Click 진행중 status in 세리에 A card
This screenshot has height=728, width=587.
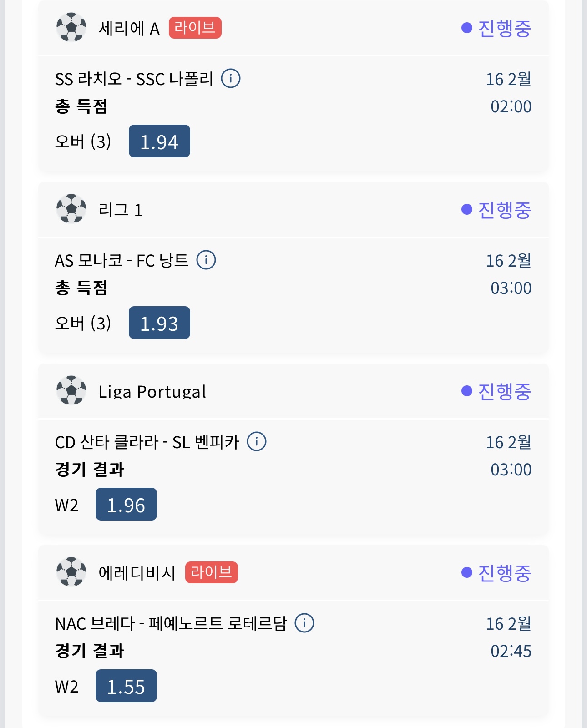click(x=496, y=28)
